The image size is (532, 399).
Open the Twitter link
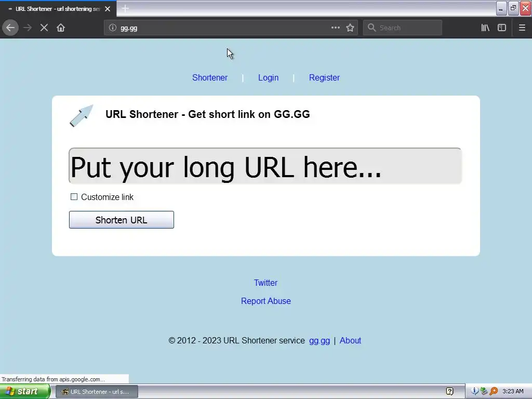[x=265, y=283]
